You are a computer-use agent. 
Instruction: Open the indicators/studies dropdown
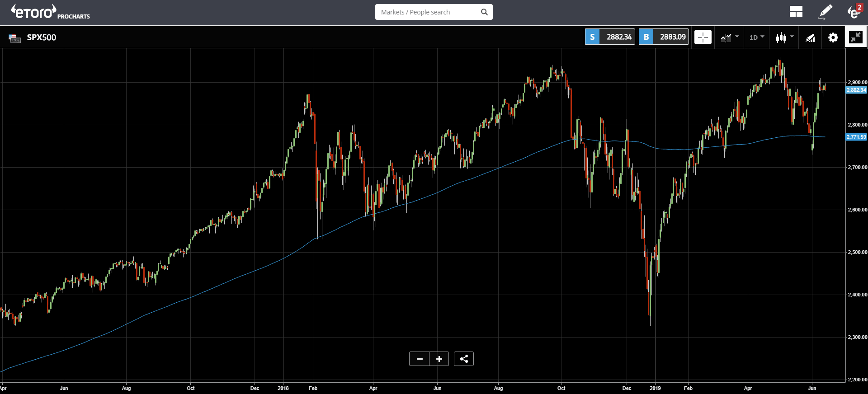click(730, 37)
